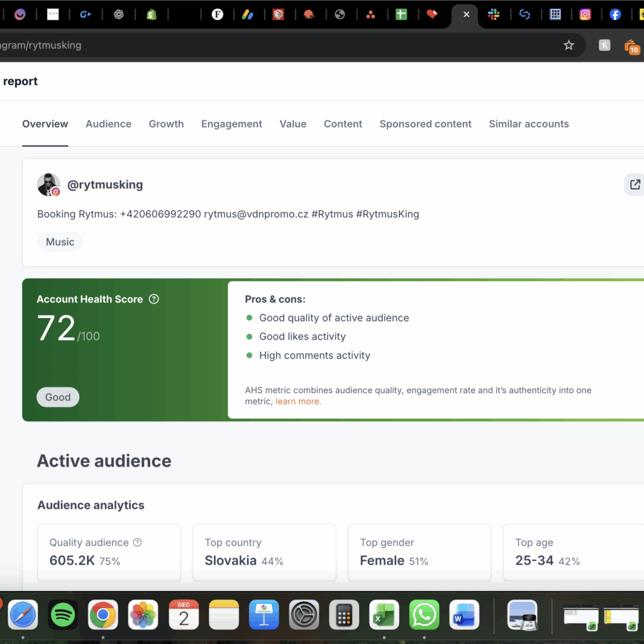Click the Quality audience info icon
This screenshot has width=644, height=644.
(138, 543)
